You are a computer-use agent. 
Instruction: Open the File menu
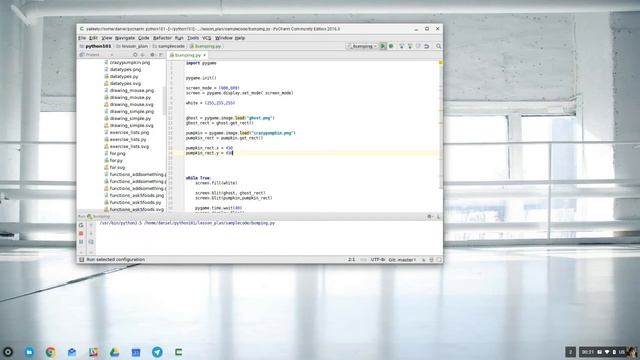pos(82,38)
